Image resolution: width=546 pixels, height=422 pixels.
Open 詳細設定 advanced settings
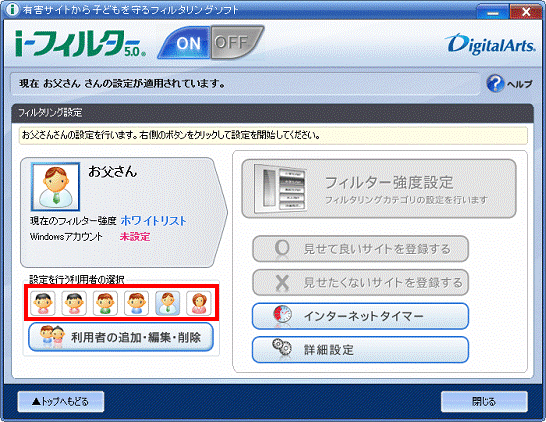pos(360,349)
